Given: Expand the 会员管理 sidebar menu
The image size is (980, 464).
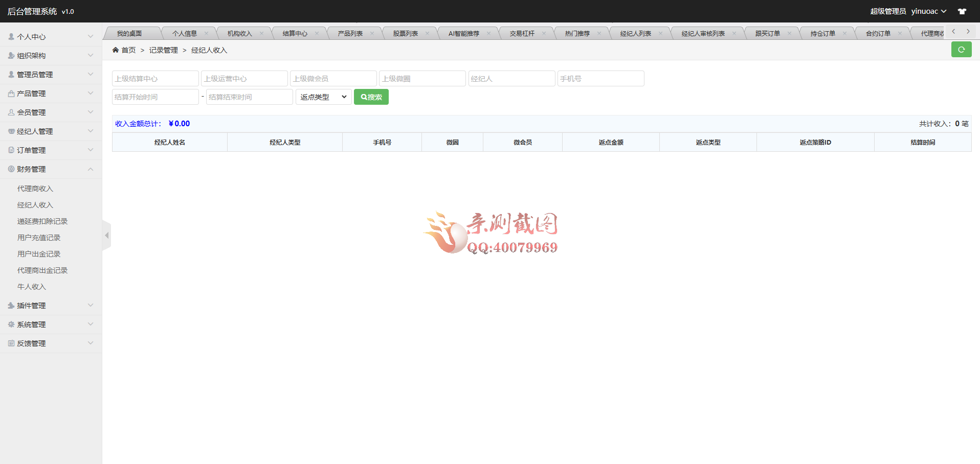Looking at the screenshot, I should (51, 112).
